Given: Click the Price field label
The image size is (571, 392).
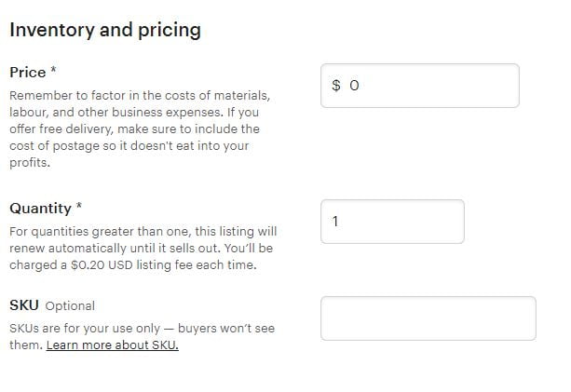Looking at the screenshot, I should (27, 72).
